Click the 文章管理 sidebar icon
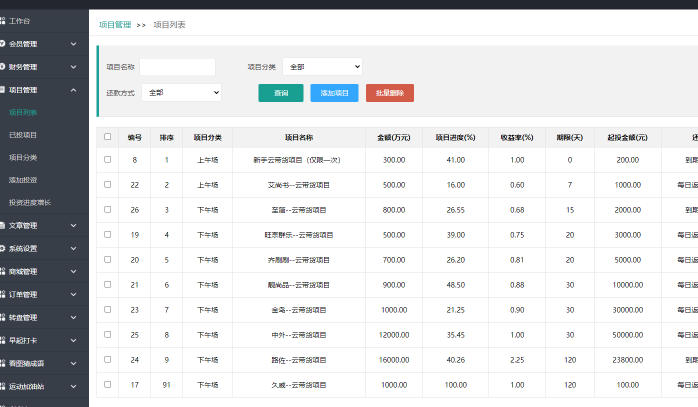 pyautogui.click(x=4, y=225)
